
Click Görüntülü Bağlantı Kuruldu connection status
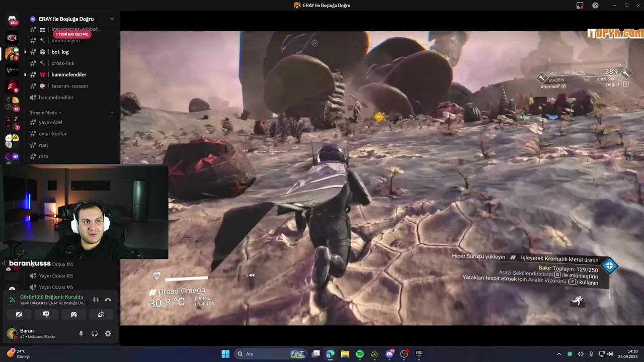coord(51,297)
